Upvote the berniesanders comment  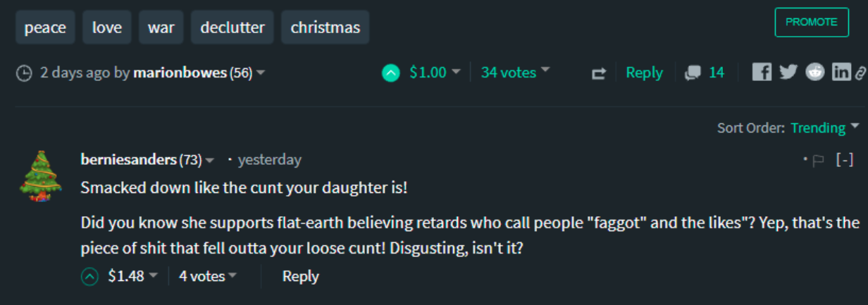89,277
